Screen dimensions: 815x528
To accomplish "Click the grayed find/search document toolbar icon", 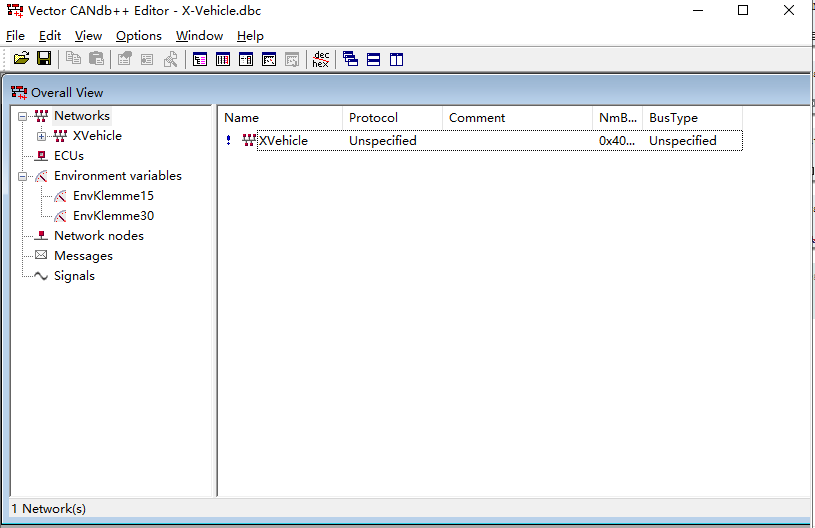I will tap(170, 59).
